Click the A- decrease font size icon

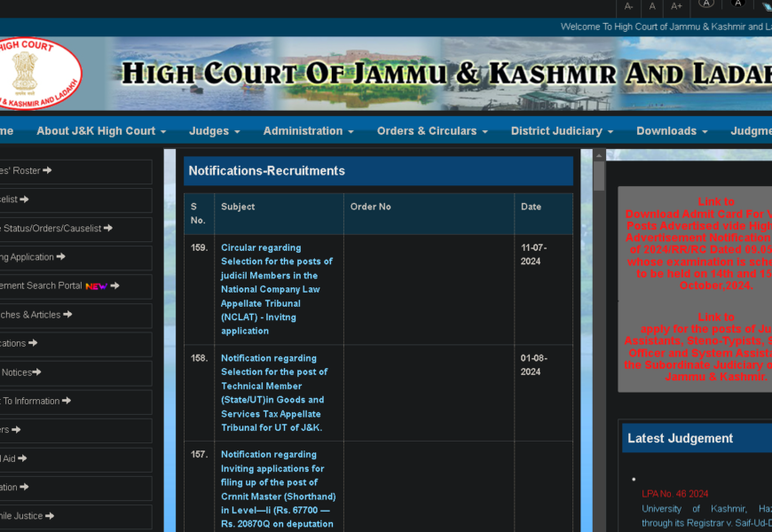629,6
